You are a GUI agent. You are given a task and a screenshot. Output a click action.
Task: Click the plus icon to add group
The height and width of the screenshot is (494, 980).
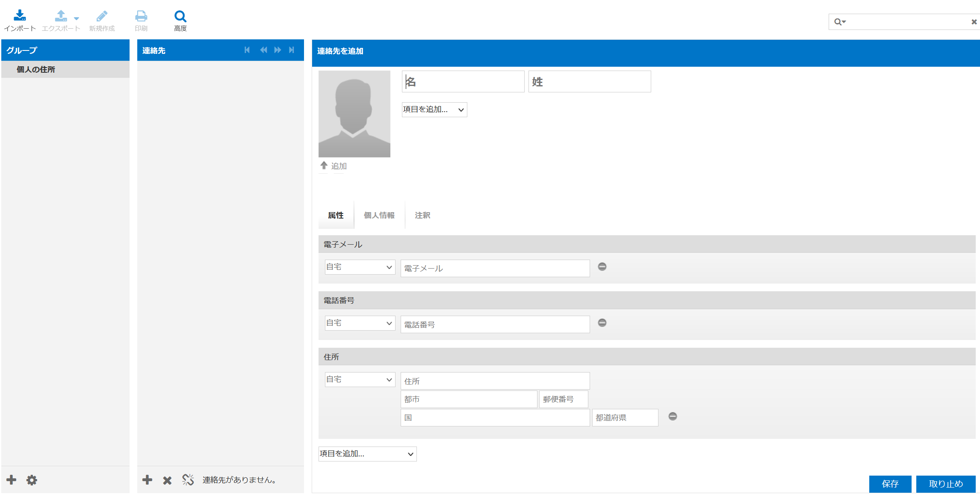tap(12, 479)
